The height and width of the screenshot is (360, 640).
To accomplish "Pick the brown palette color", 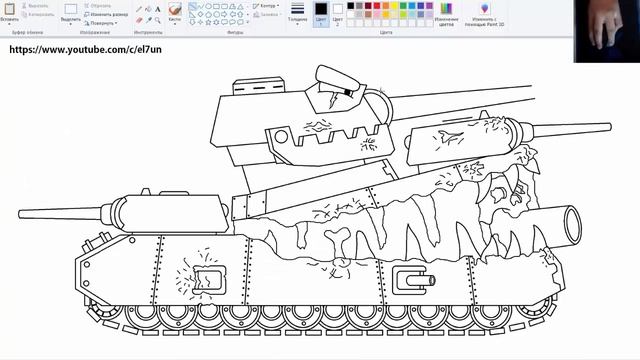I will [x=368, y=14].
